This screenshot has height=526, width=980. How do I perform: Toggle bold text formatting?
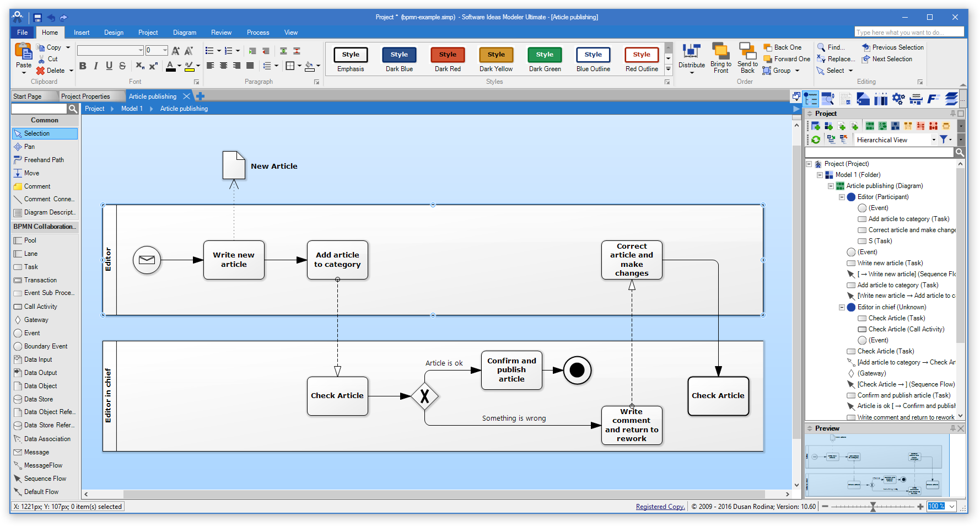83,66
